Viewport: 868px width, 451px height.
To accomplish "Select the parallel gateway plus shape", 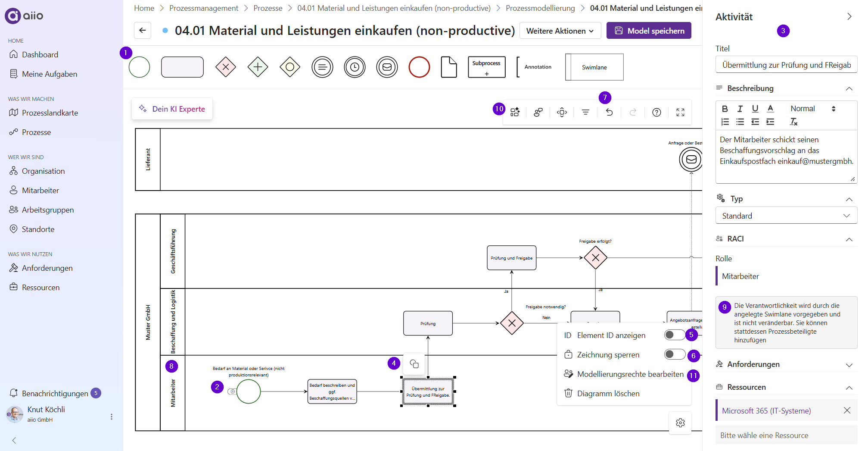I will 258,67.
